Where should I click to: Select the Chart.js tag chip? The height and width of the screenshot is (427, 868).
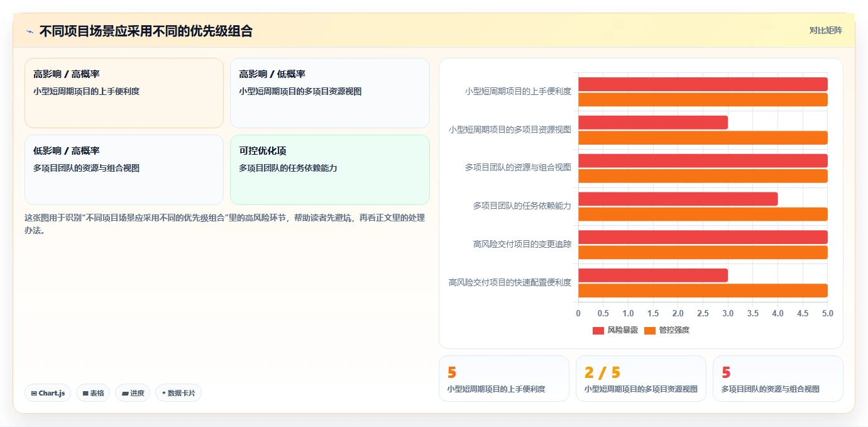(48, 393)
